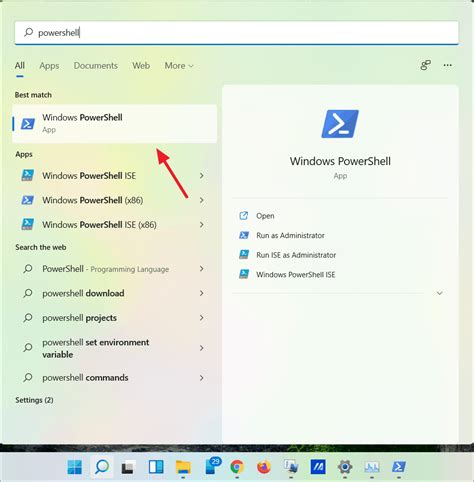
Task: Click the search magnifier in search box
Action: 29,32
